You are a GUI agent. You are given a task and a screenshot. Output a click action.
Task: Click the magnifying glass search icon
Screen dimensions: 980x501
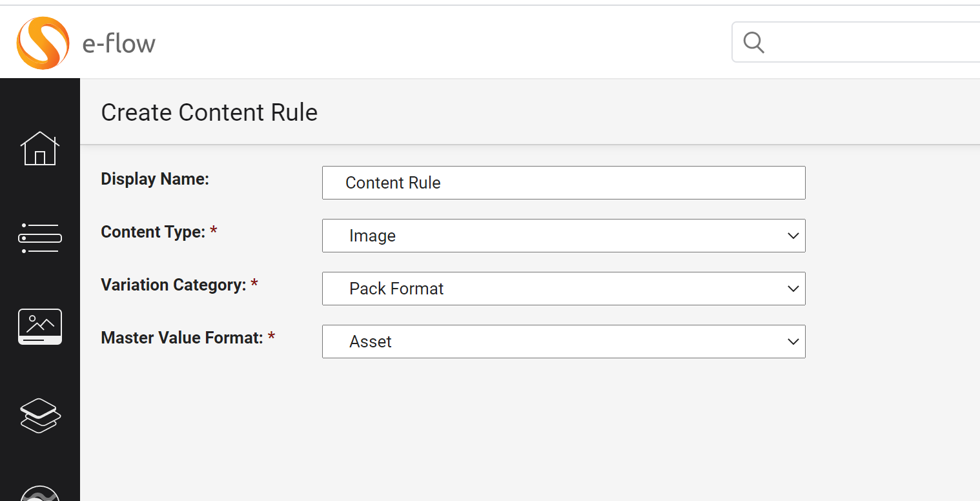(753, 42)
